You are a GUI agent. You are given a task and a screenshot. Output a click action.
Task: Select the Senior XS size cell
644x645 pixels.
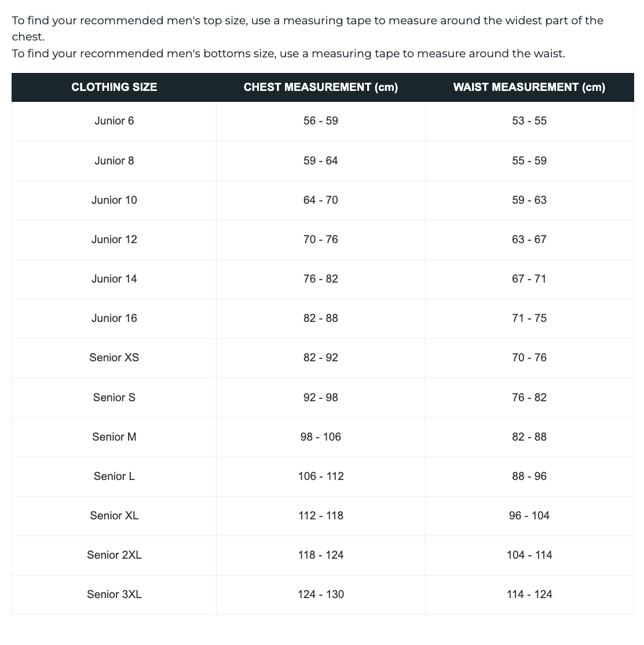pyautogui.click(x=114, y=357)
